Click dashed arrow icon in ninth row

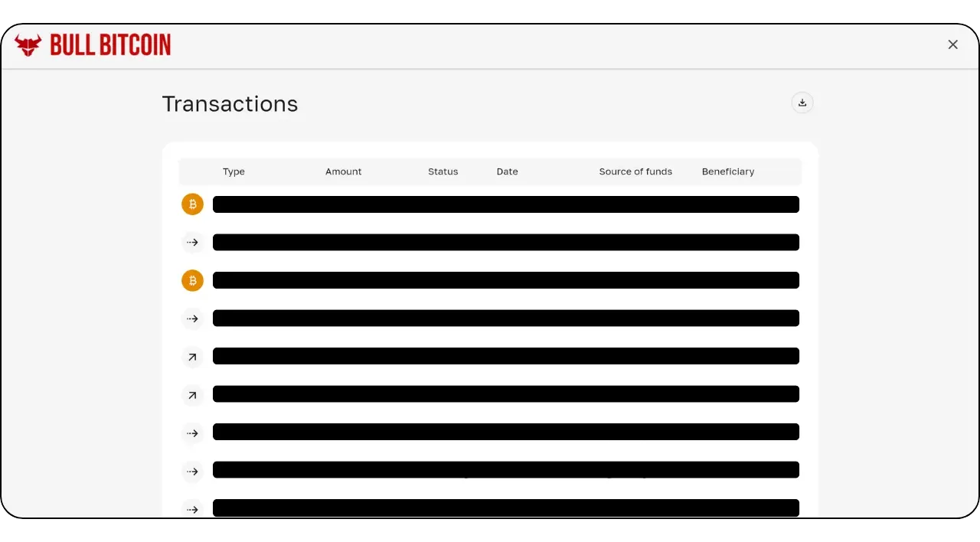pyautogui.click(x=192, y=509)
